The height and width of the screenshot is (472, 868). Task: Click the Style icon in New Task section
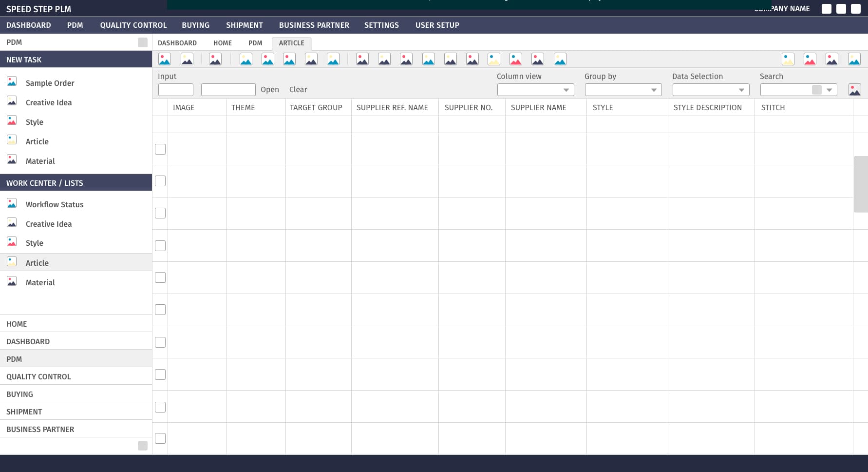pyautogui.click(x=12, y=120)
